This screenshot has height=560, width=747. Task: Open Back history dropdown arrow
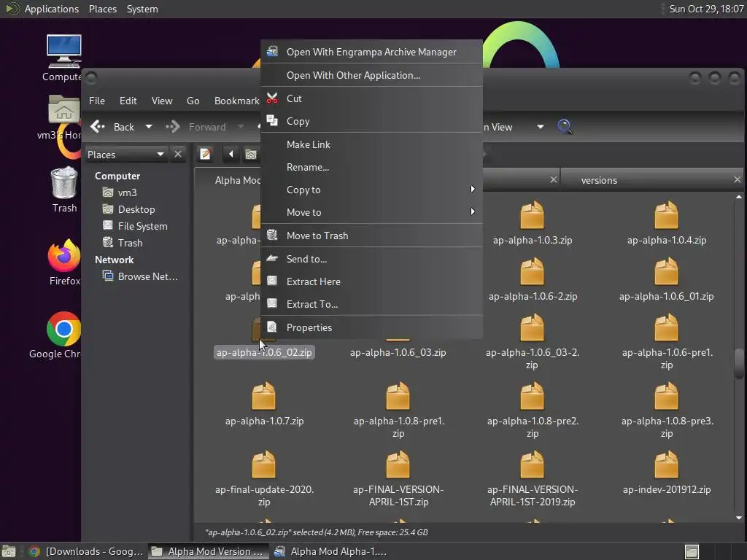pos(149,127)
